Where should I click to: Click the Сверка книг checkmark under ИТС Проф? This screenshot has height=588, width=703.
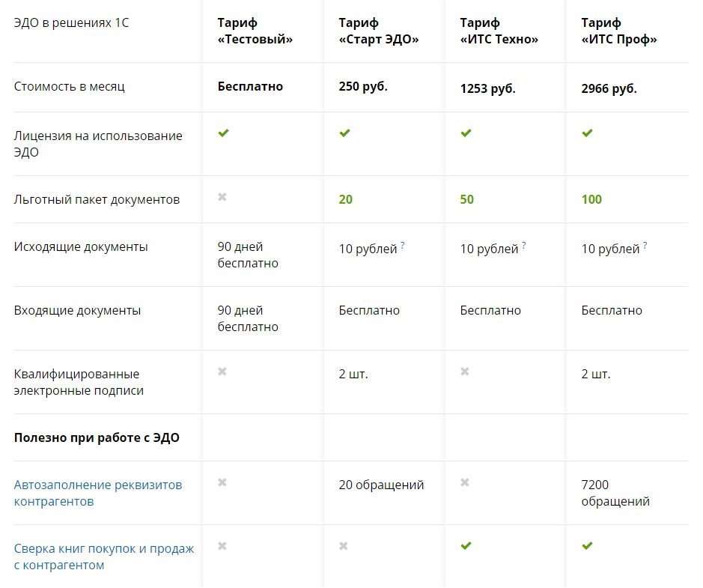587,546
